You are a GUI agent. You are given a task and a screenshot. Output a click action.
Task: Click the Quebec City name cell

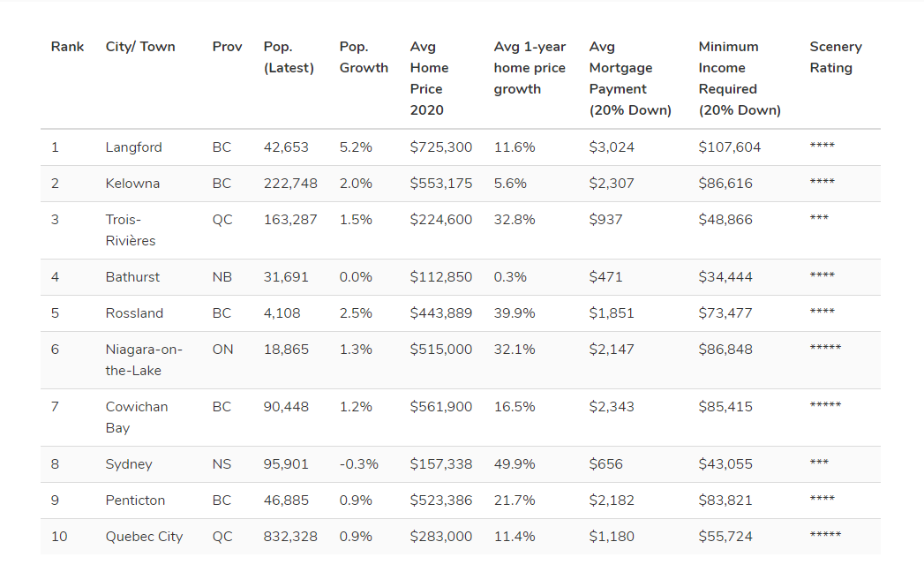tap(144, 537)
